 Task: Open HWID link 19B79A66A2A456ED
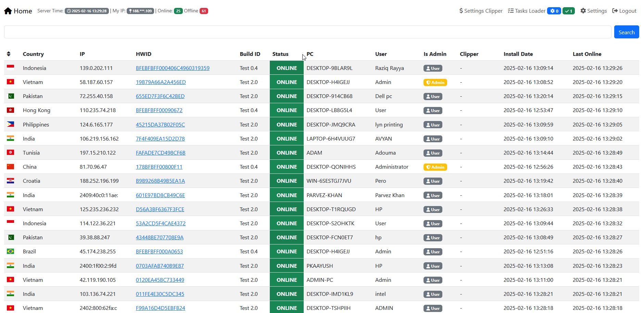161,82
